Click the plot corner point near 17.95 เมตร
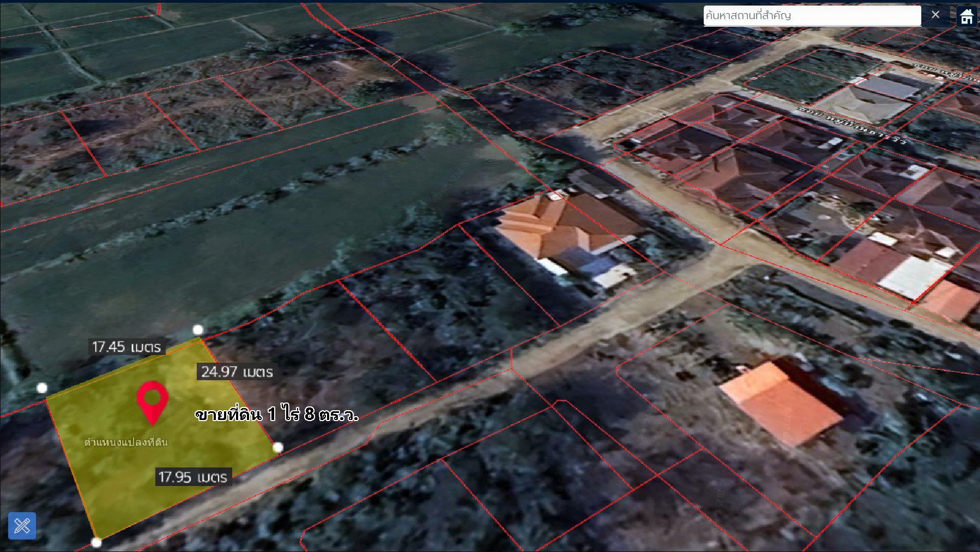Screen dimensions: 980x552 [x=277, y=447]
